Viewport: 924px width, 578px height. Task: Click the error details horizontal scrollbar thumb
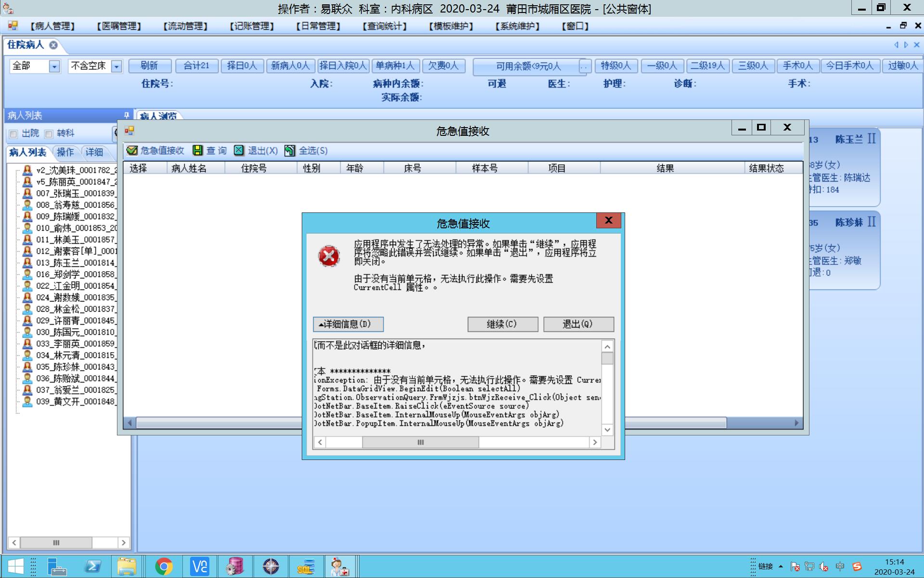click(420, 442)
